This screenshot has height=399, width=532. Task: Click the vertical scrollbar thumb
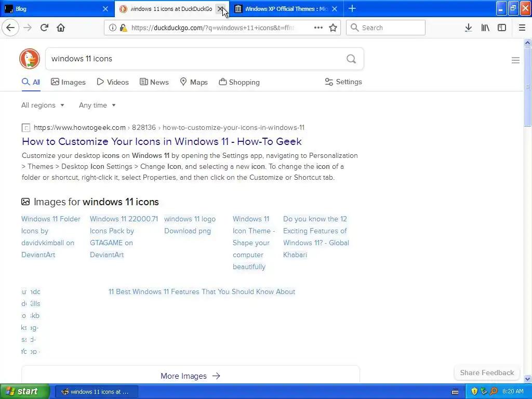527,87
